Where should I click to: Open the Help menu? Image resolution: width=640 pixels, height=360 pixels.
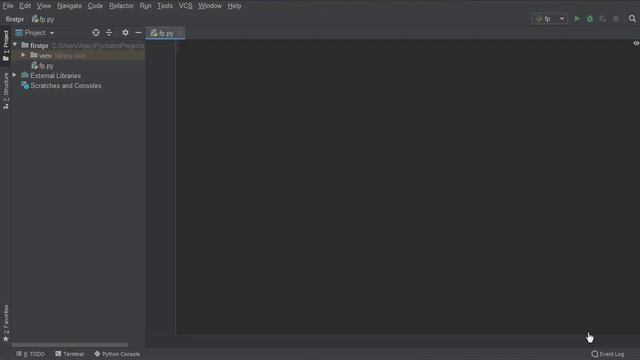234,6
